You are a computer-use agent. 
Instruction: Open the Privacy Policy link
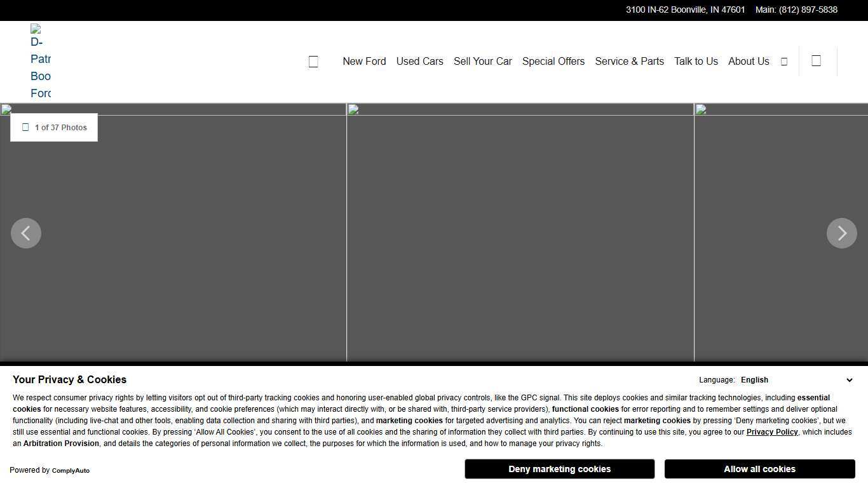point(771,432)
